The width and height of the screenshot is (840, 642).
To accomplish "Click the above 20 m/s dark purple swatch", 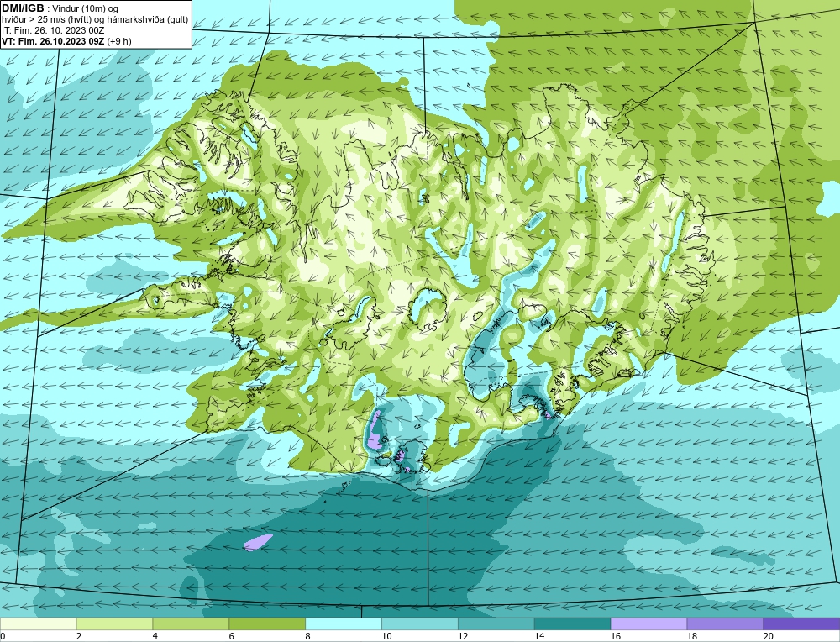I will coord(801,624).
